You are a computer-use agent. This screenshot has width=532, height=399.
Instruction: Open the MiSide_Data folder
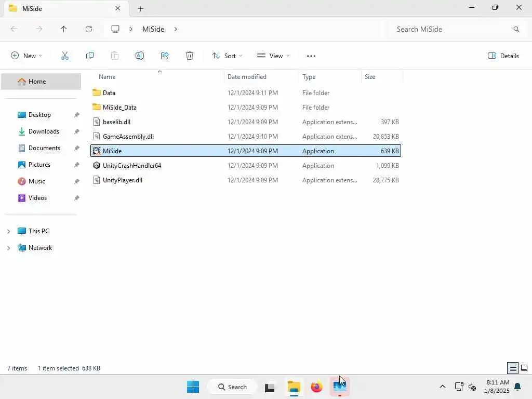246,107
